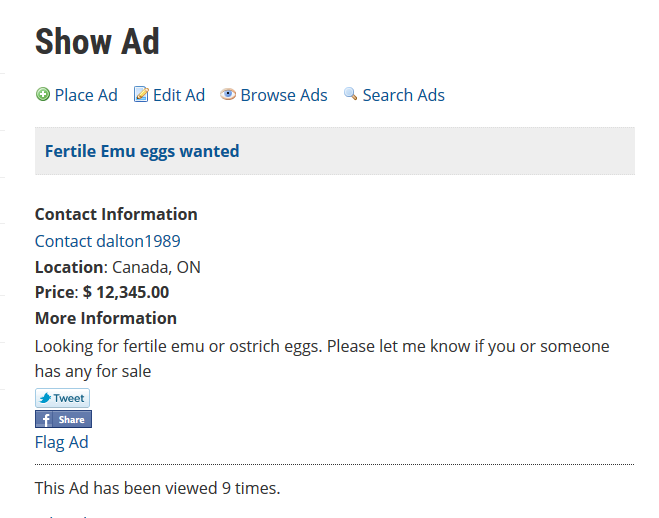
Task: Open the Fertile Emu eggs wanted title
Action: 142,151
